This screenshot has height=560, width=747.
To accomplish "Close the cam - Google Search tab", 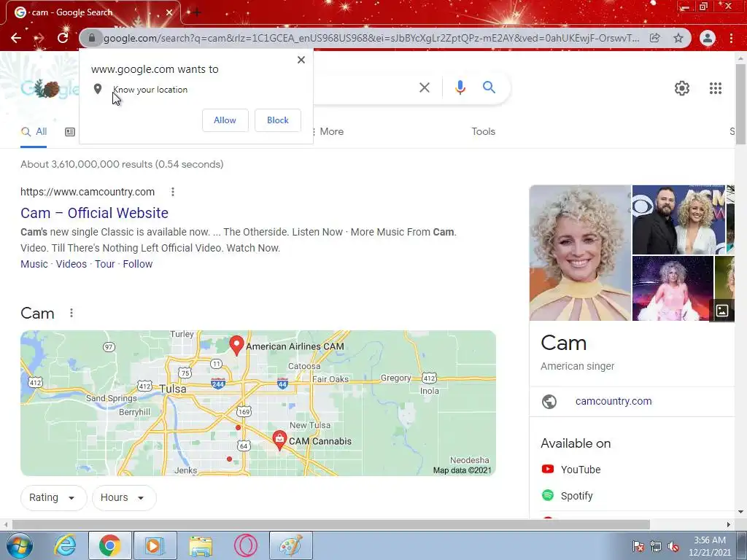I will [169, 12].
